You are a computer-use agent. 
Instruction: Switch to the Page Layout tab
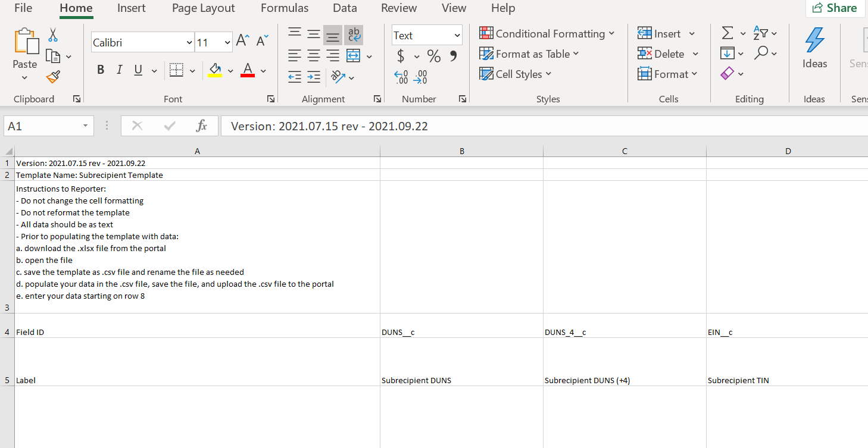point(203,8)
